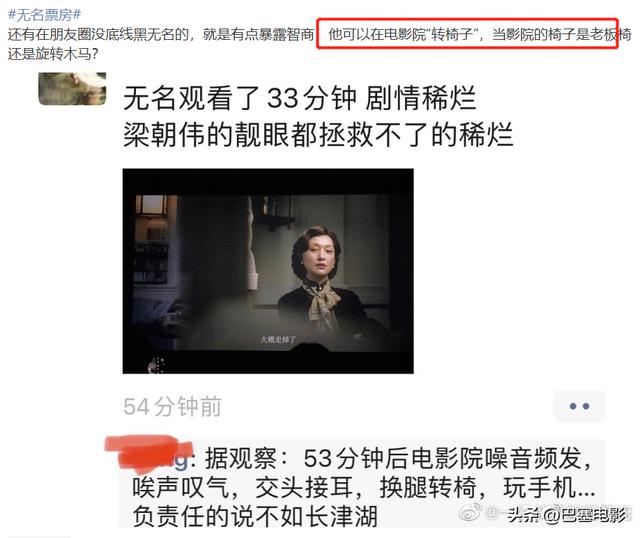Tap the two-dot more options button
Image resolution: width=640 pixels, height=538 pixels.
(579, 406)
